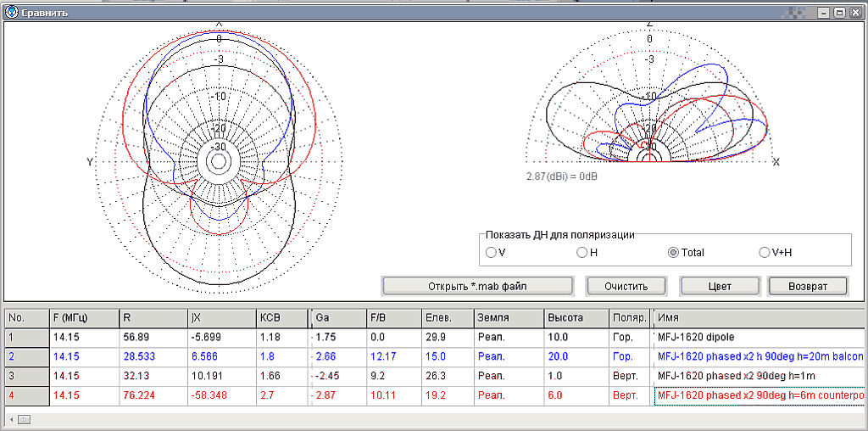The width and height of the screenshot is (868, 431).
Task: Click the Очистить button
Action: pos(626,286)
